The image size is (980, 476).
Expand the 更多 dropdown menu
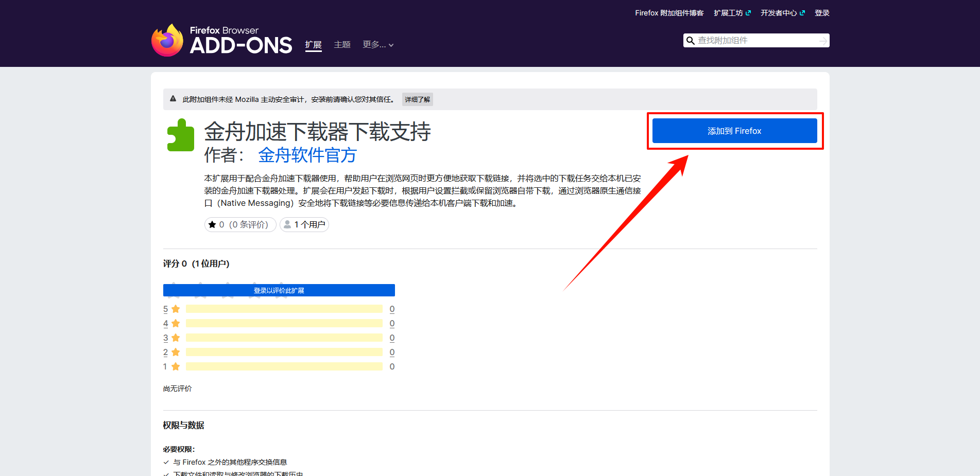click(378, 45)
